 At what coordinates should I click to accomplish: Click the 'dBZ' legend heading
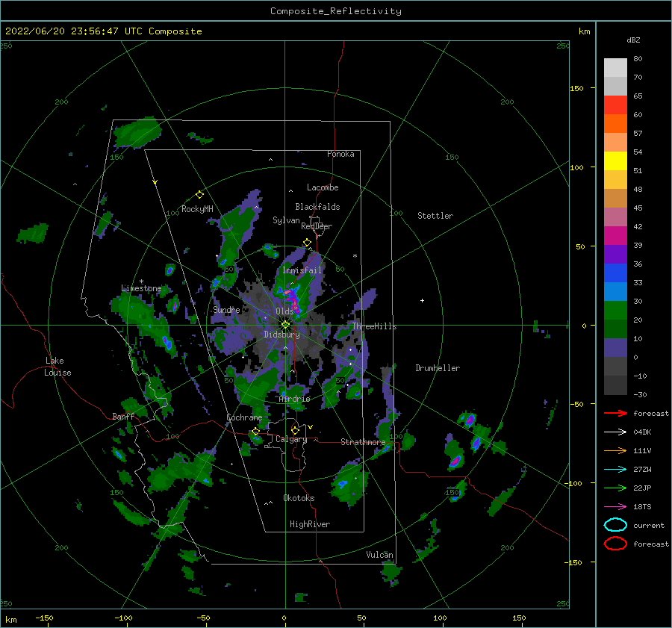(x=633, y=40)
